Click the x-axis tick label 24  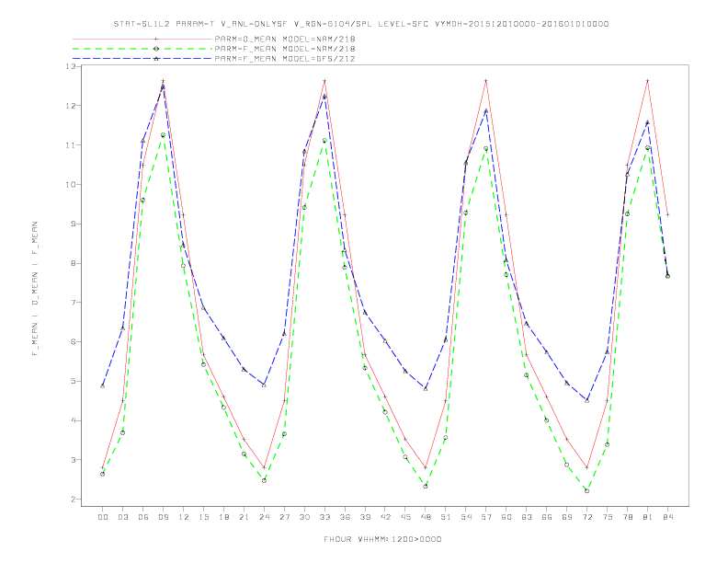264,517
